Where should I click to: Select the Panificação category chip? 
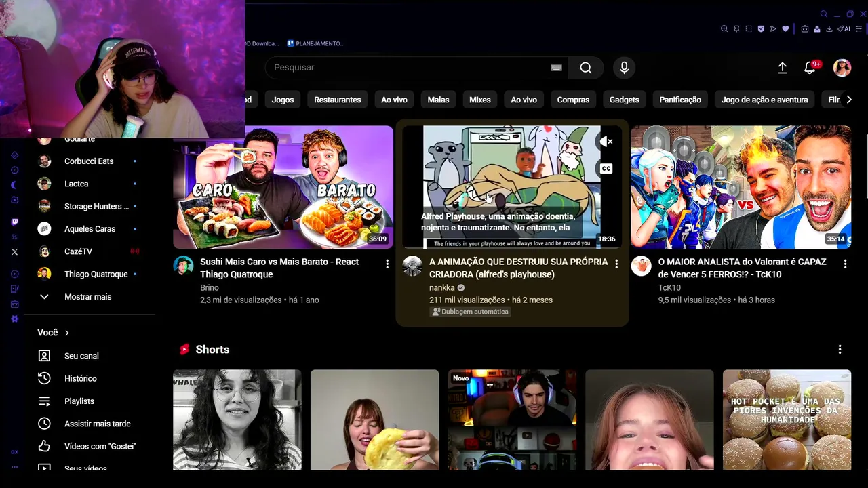(x=680, y=100)
